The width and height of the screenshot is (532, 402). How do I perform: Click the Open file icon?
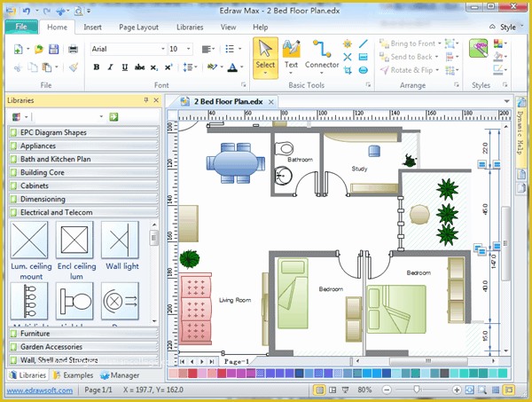pyautogui.click(x=39, y=49)
